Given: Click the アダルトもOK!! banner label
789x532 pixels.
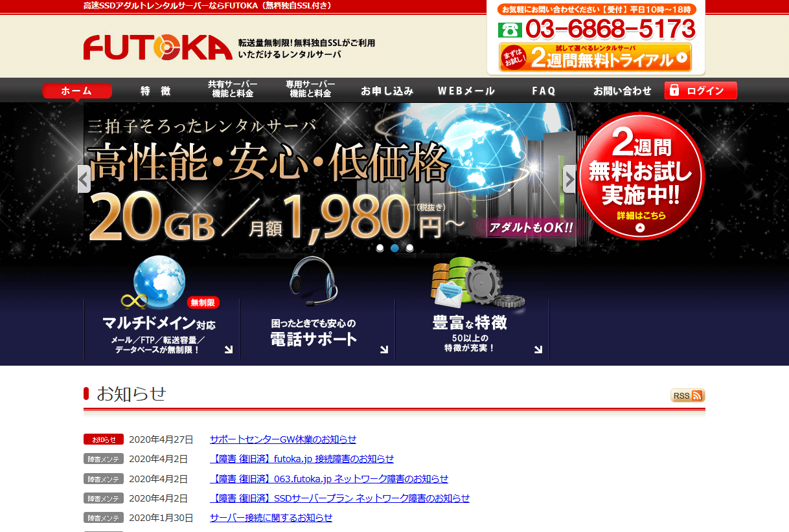Looking at the screenshot, I should click(525, 228).
